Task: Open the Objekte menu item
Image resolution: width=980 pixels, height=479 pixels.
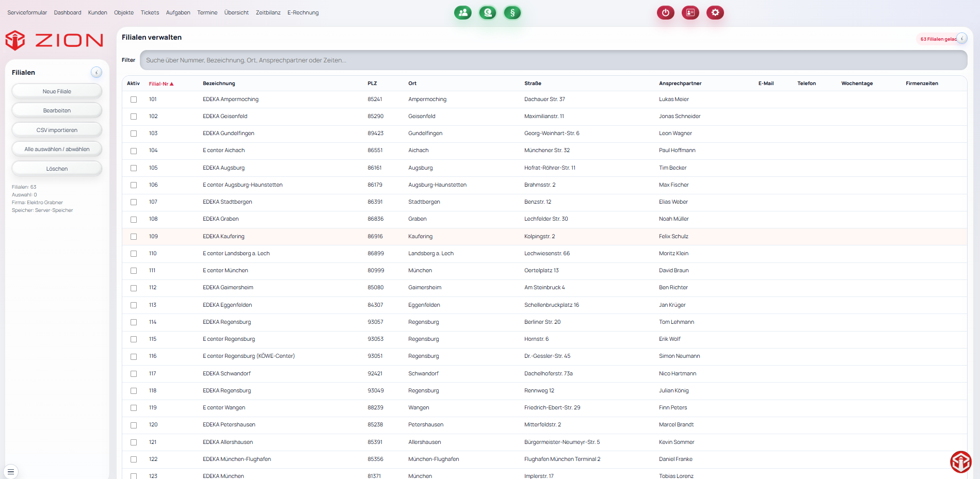Action: 124,12
